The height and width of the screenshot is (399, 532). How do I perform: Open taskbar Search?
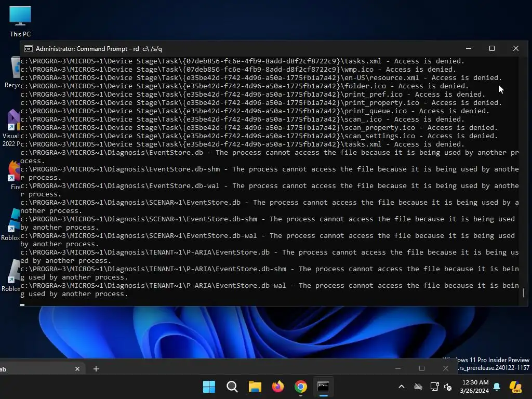[x=232, y=387]
